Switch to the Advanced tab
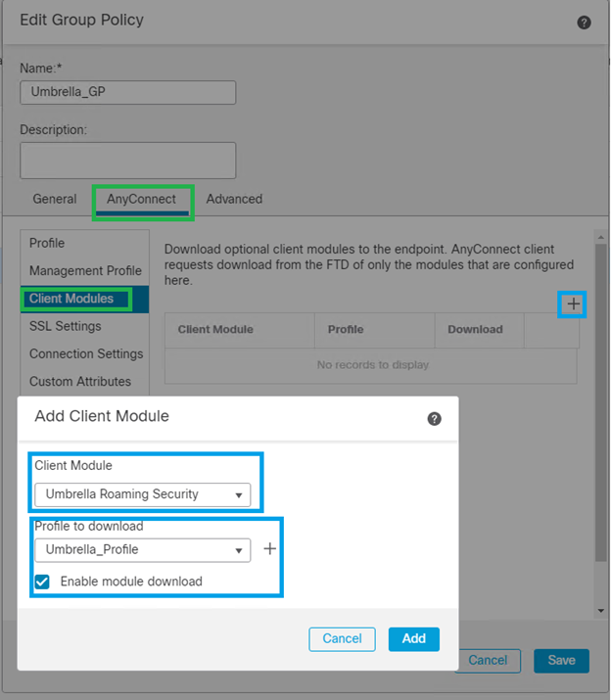Image resolution: width=611 pixels, height=700 pixels. pyautogui.click(x=234, y=199)
